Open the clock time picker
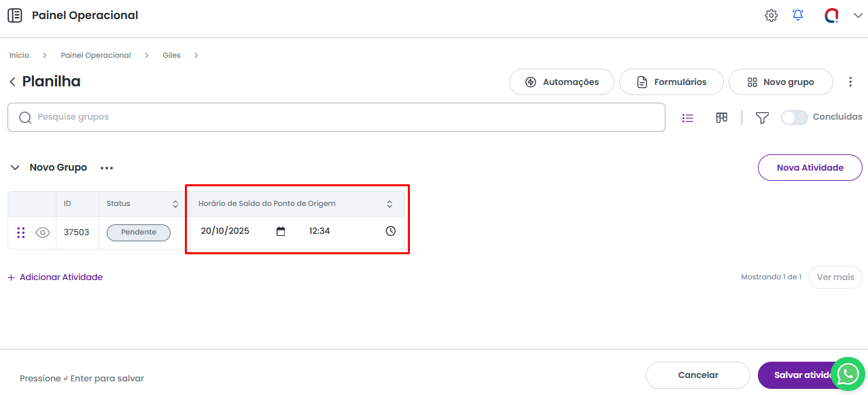 (x=390, y=231)
